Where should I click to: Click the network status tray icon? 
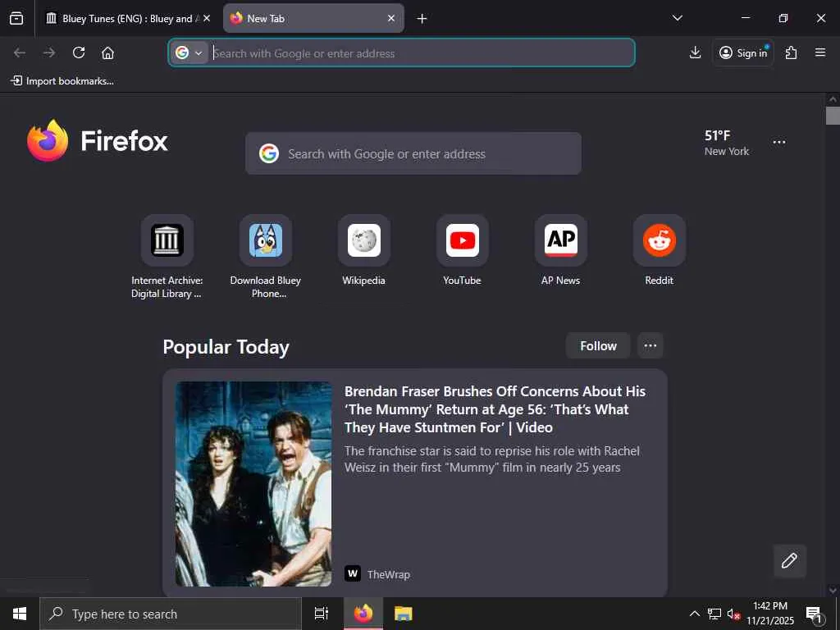click(714, 614)
